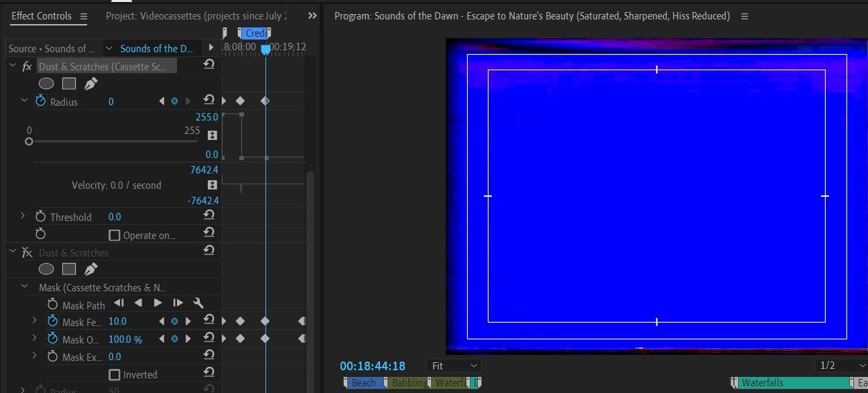This screenshot has height=393, width=868.
Task: Reset the Inverted mask setting
Action: (209, 373)
